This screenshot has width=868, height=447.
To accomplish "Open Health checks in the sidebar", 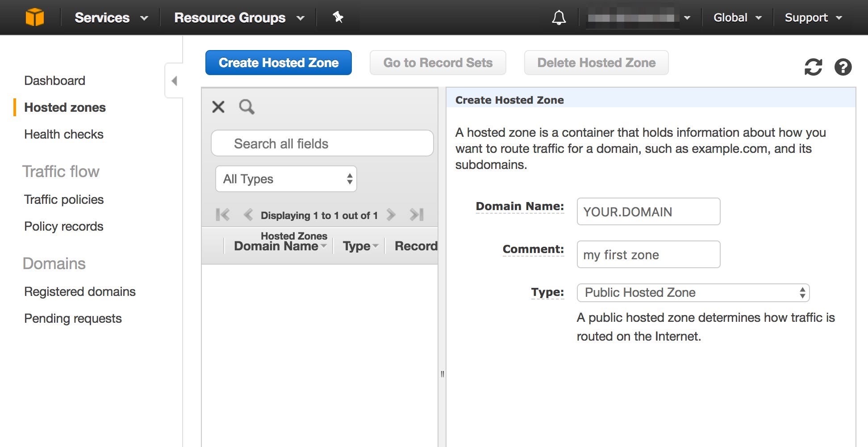I will point(64,135).
